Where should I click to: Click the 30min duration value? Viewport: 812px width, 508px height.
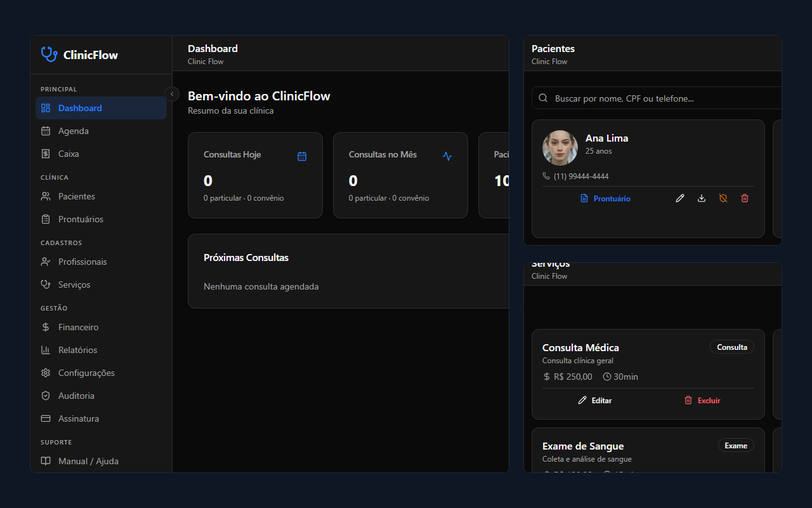625,377
